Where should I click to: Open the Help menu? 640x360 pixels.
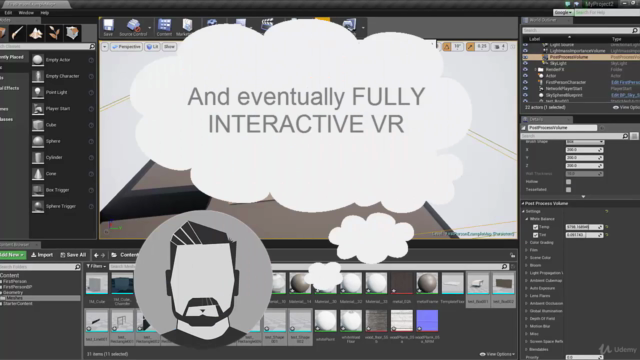click(x=45, y=13)
